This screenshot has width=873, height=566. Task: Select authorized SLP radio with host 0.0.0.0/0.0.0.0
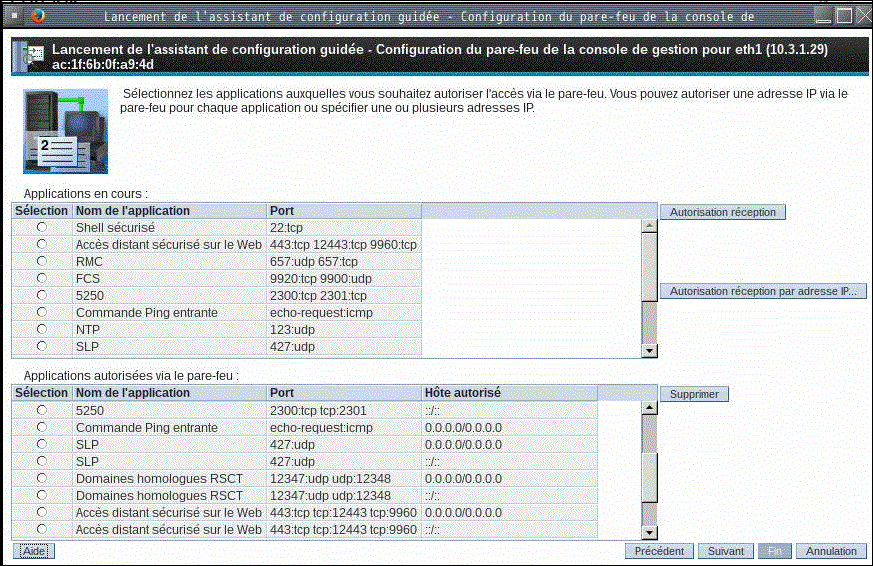click(42, 444)
